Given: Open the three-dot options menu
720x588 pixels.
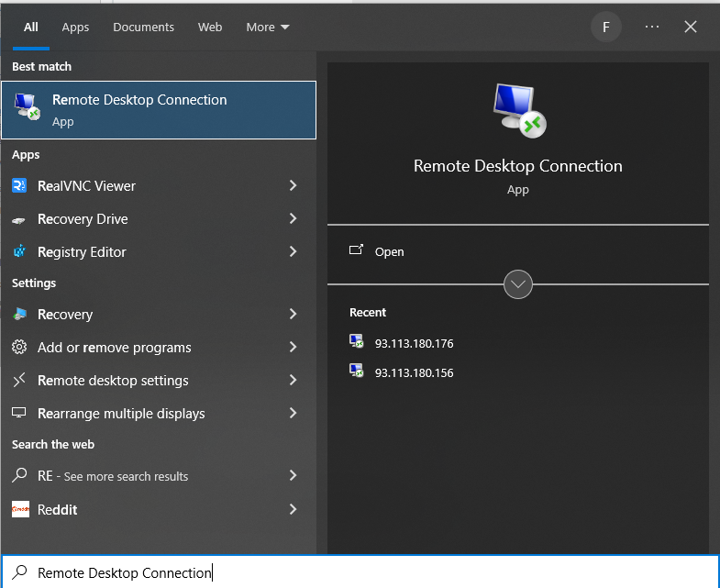Looking at the screenshot, I should pos(652,28).
